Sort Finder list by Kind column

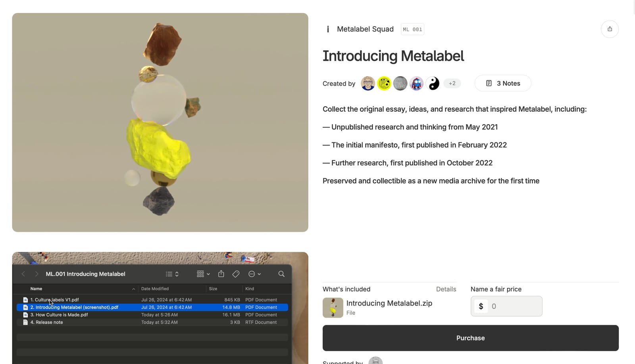[x=250, y=289]
